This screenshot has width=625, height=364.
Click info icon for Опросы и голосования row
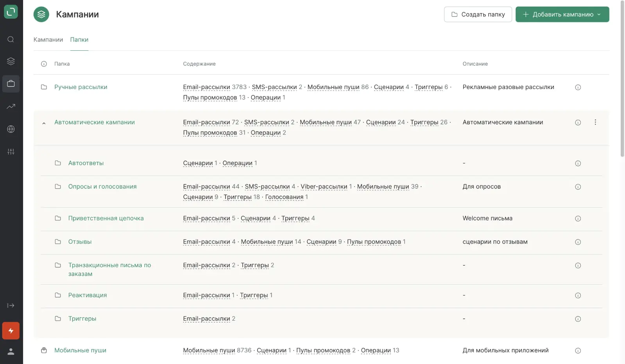click(578, 187)
